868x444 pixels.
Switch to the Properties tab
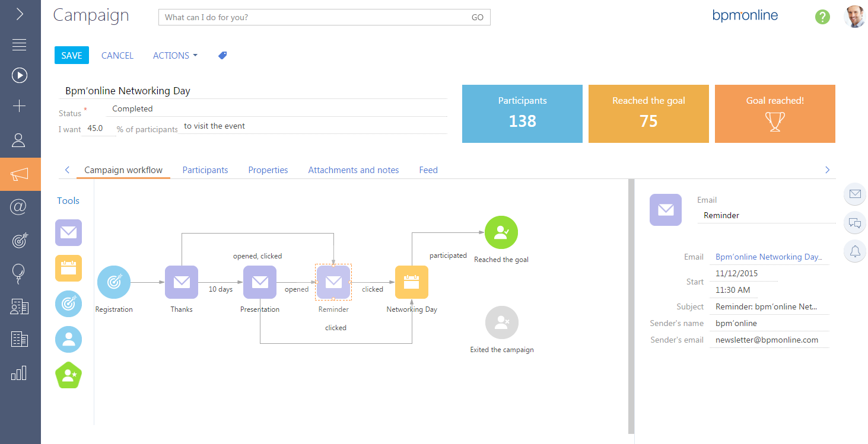[268, 170]
